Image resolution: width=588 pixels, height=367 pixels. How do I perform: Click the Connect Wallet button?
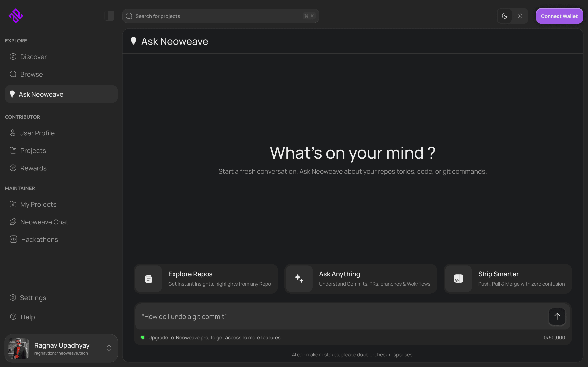coord(559,16)
